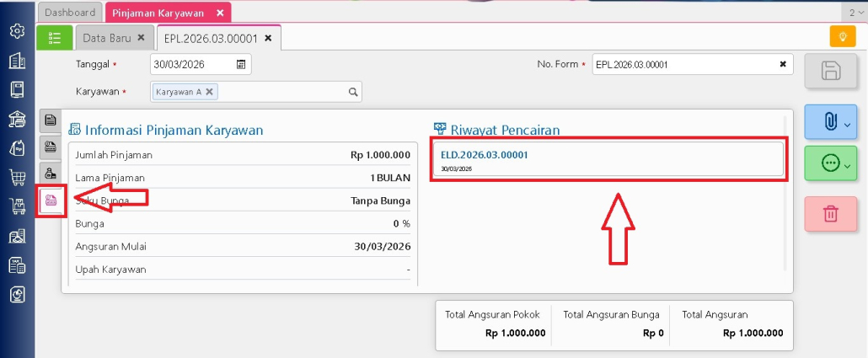Open the calendar picker for Tanggal
Viewport: 868px width, 358px height.
click(x=241, y=64)
